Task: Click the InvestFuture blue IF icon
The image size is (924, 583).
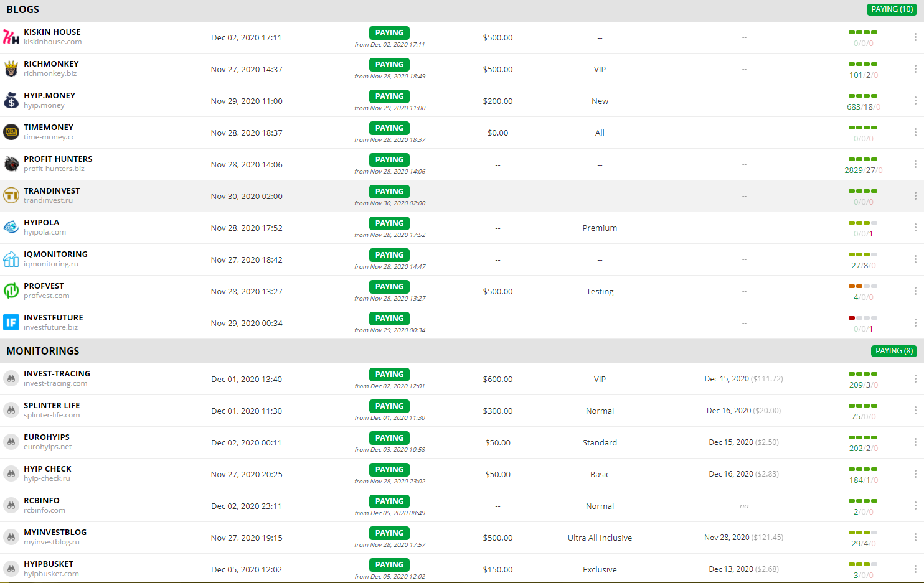Action: (11, 323)
